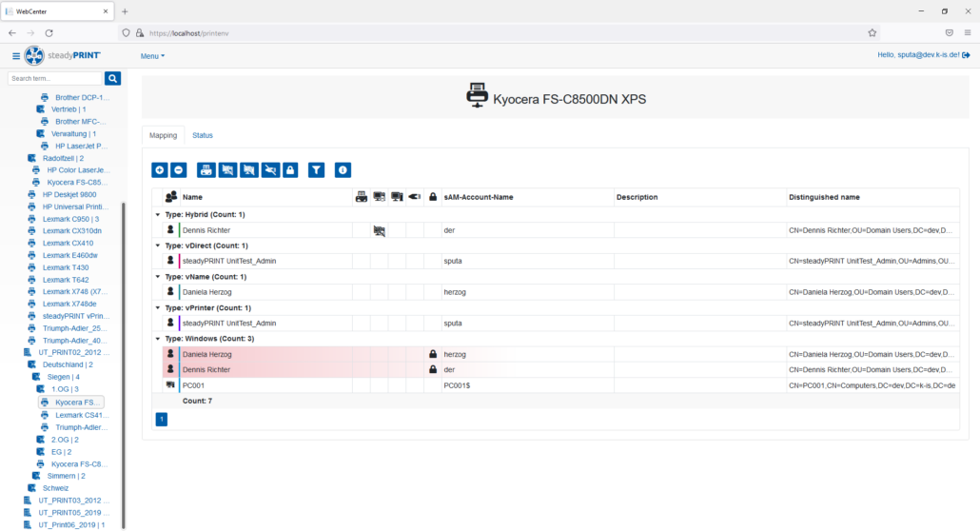
Task: Open UT_PRINT03_2012 server node
Action: [73, 501]
